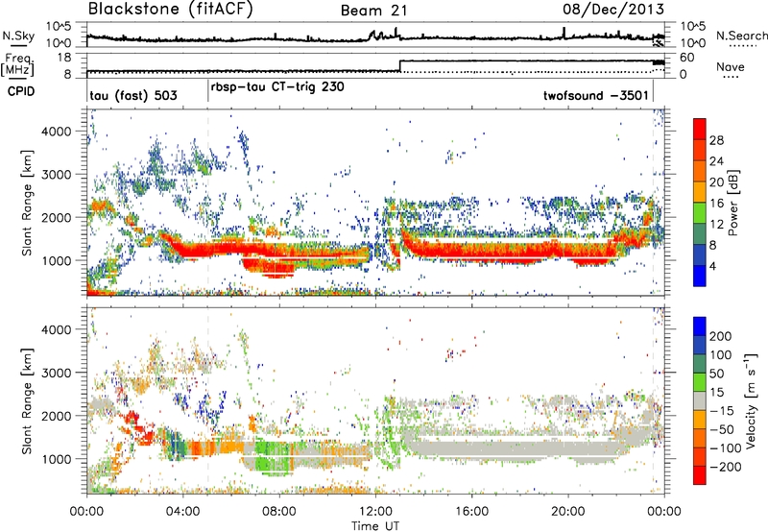Click the date "08/Dec/2013"
Screen dimensions: 768x532
613,9
